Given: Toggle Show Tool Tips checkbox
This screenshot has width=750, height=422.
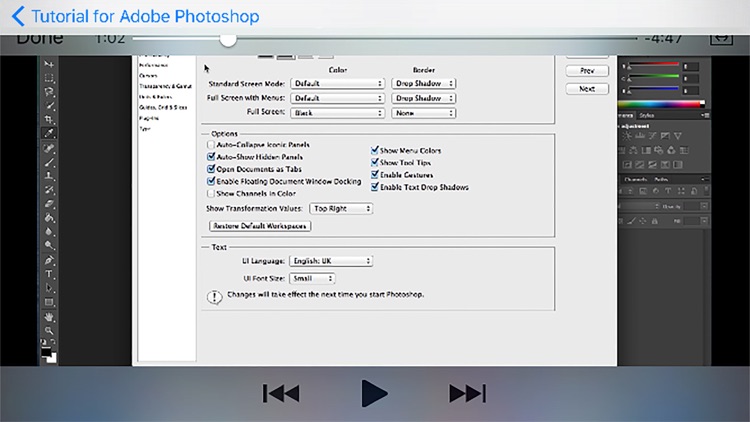Looking at the screenshot, I should click(x=375, y=163).
